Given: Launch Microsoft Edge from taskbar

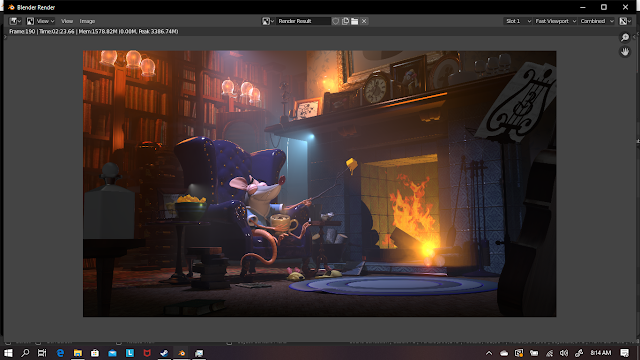Looking at the screenshot, I should (x=60, y=353).
